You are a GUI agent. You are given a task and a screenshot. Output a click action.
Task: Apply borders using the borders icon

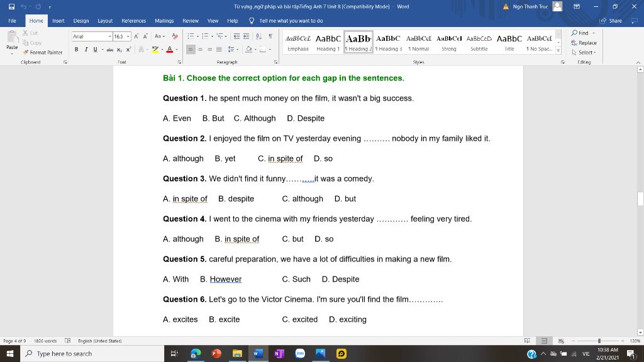263,50
